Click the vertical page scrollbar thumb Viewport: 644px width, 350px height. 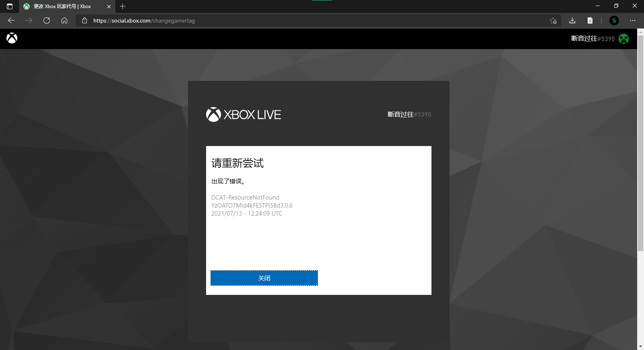point(640,143)
